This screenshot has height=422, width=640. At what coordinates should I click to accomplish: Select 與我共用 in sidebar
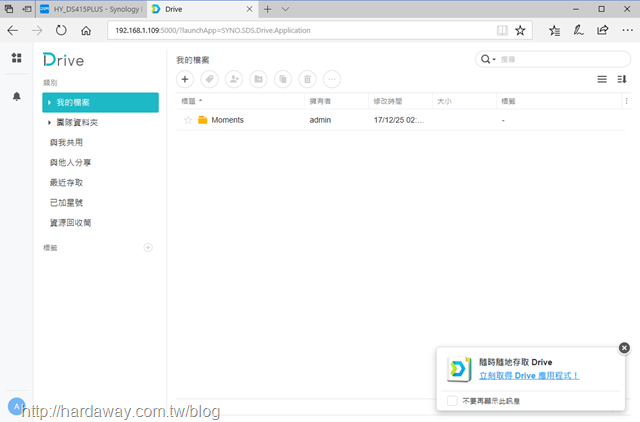[66, 142]
